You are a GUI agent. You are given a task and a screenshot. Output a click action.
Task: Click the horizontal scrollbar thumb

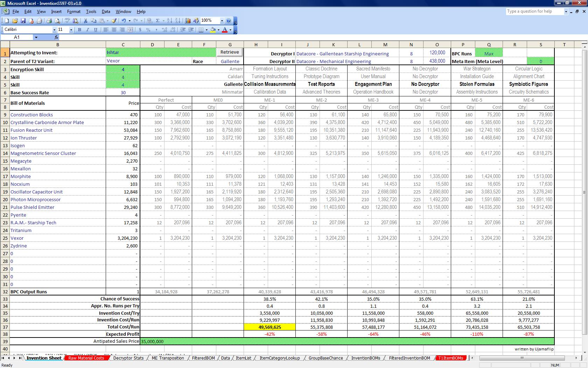pyautogui.click(x=522, y=358)
